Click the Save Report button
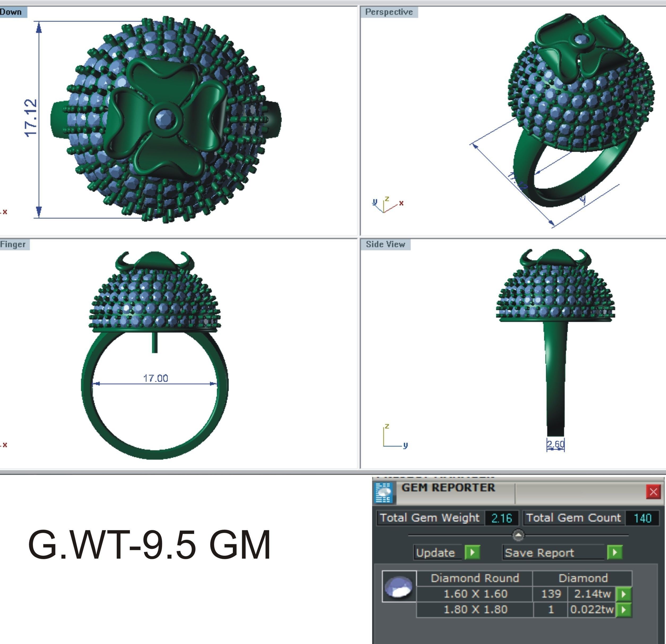Image resolution: width=666 pixels, height=644 pixels. (554, 553)
